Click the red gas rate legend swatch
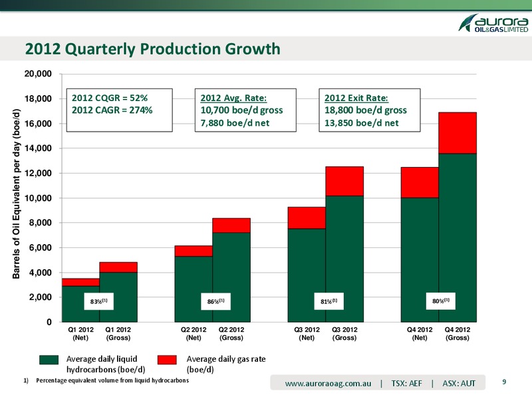Screen dimensions: 532x399 (168, 360)
